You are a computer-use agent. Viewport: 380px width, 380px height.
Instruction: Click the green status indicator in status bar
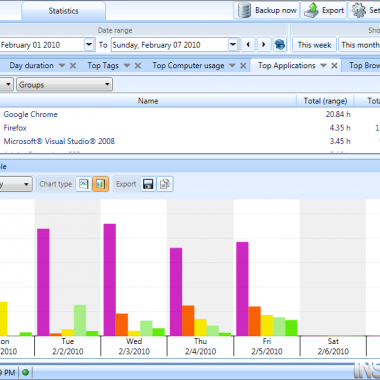(26, 372)
